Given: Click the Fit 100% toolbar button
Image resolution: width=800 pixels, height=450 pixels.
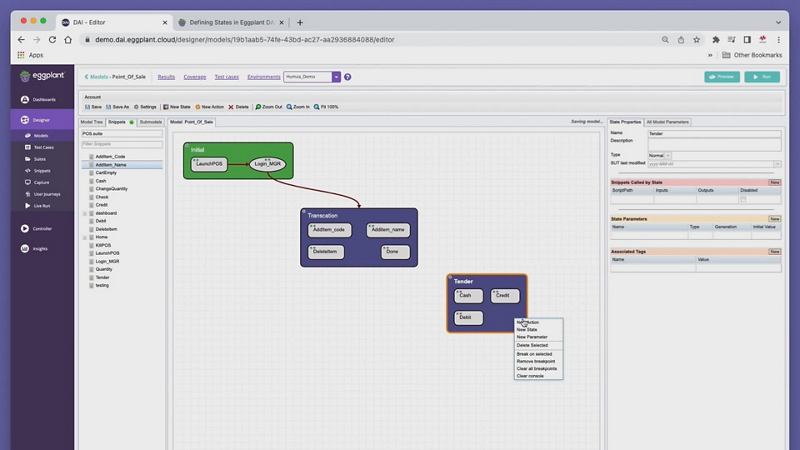Looking at the screenshot, I should coord(326,107).
